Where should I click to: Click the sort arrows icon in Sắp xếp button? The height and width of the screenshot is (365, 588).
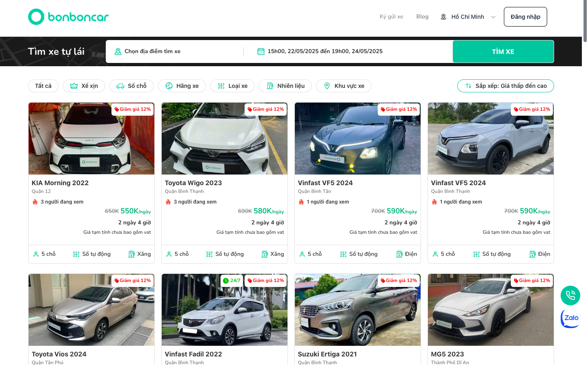468,86
